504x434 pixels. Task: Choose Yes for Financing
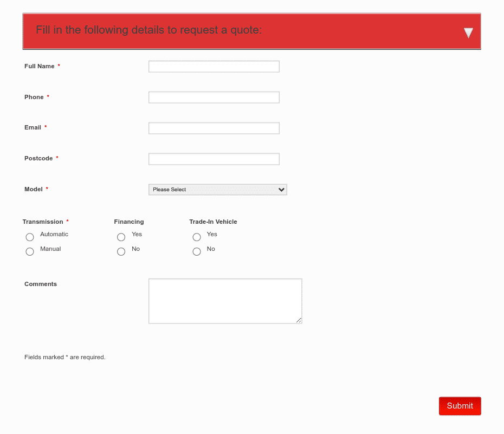121,237
